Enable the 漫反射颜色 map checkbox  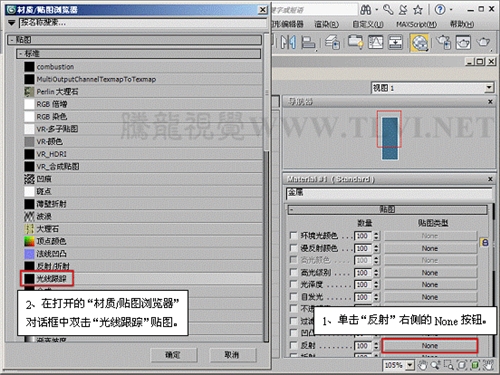point(294,248)
